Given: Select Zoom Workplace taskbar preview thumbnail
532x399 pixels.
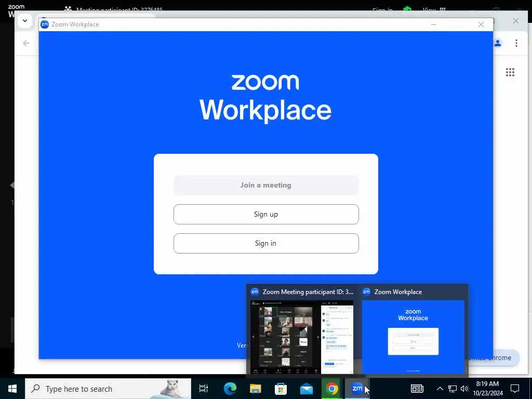Looking at the screenshot, I should click(413, 337).
